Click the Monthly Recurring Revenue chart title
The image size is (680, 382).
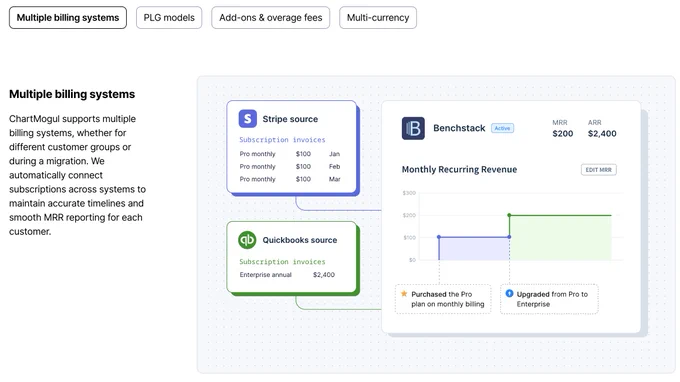pos(459,170)
